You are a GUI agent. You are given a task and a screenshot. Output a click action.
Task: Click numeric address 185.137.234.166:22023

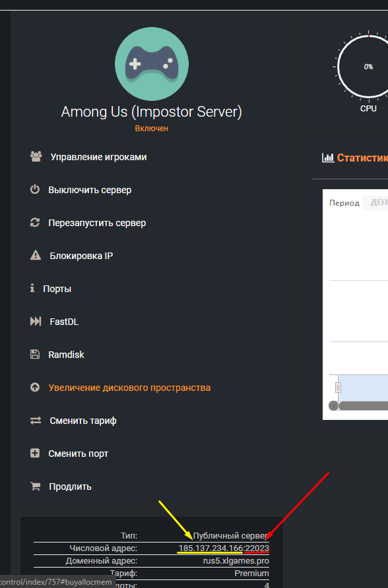[224, 548]
